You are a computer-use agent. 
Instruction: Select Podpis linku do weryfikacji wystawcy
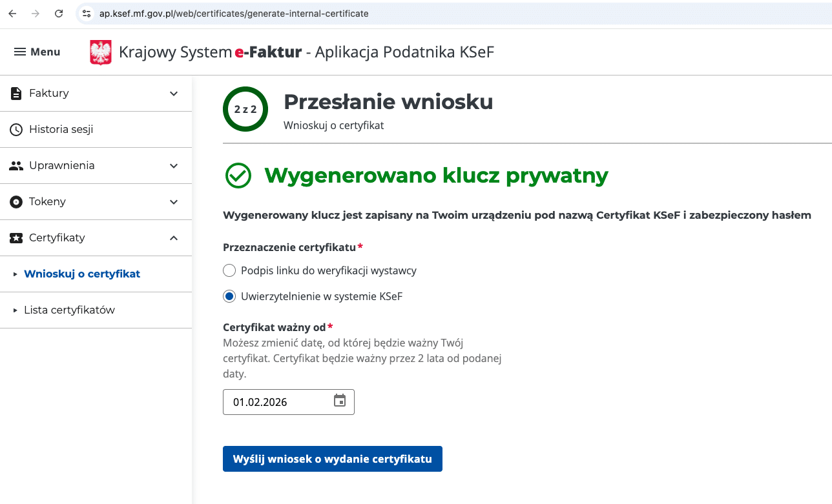coord(229,270)
